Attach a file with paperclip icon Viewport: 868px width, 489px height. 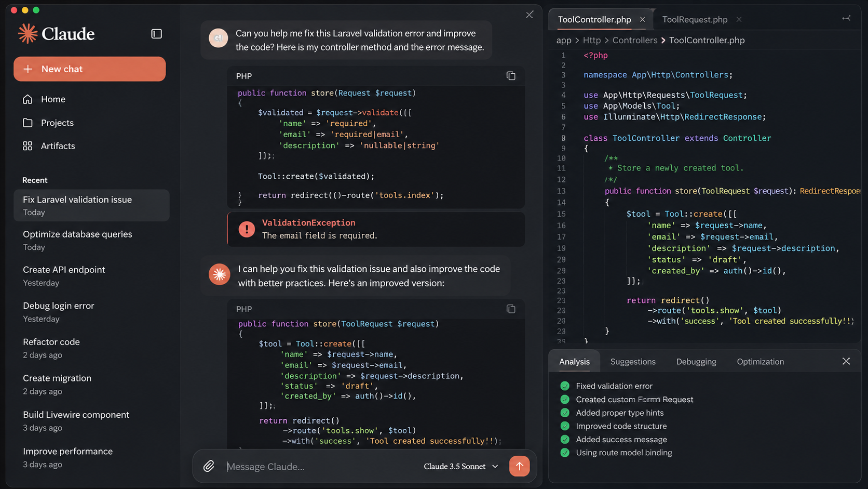pos(209,466)
